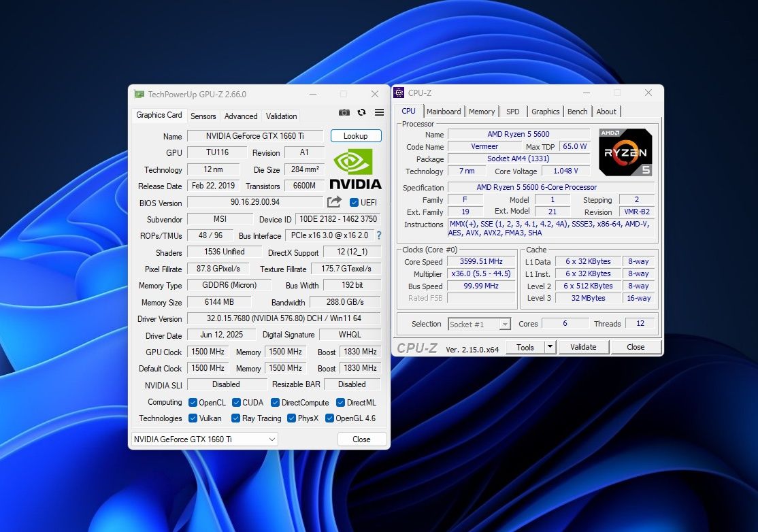Screen dimensions: 758x532
Task: Click the Driver Version field in GPU-Z
Action: [x=284, y=318]
